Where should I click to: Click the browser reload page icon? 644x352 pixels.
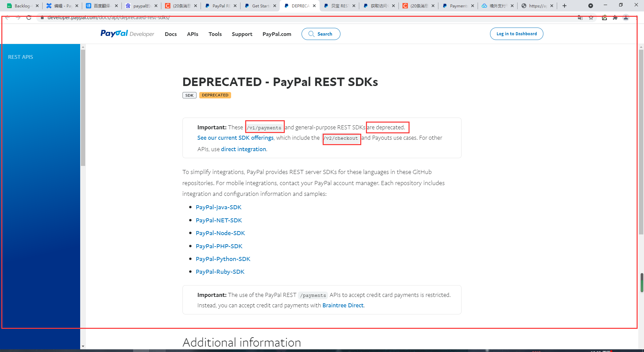pos(29,18)
